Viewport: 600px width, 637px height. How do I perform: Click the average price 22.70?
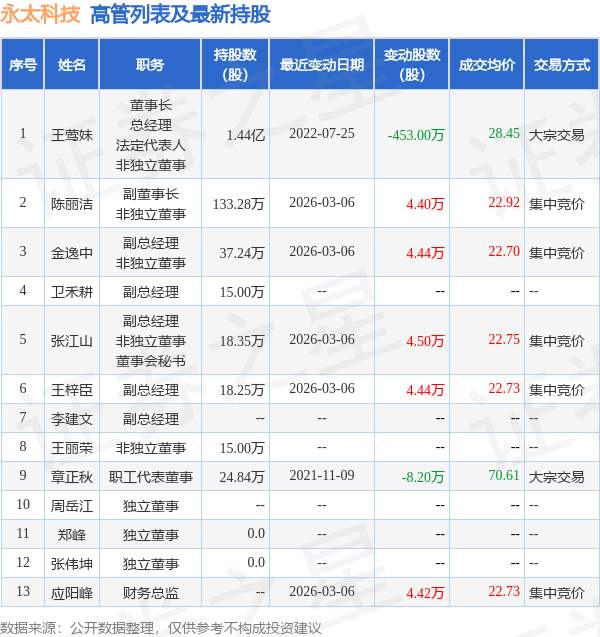(504, 251)
